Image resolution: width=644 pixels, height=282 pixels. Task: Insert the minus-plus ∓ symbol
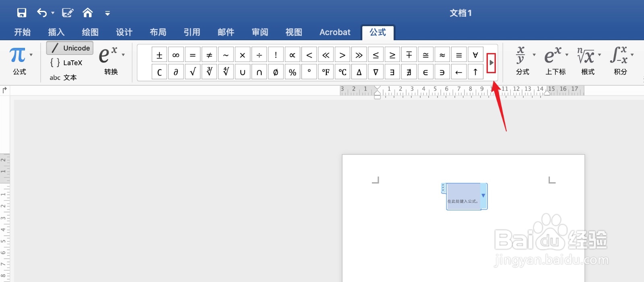tap(409, 55)
